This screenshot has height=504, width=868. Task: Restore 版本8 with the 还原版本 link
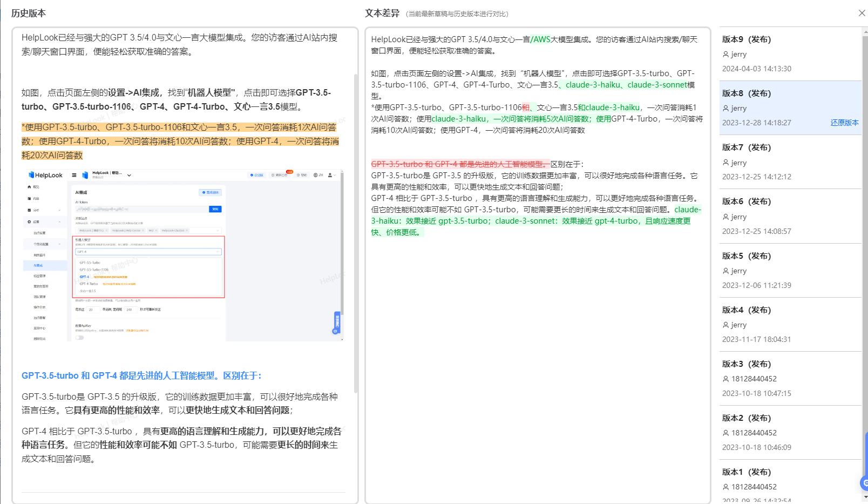click(844, 123)
